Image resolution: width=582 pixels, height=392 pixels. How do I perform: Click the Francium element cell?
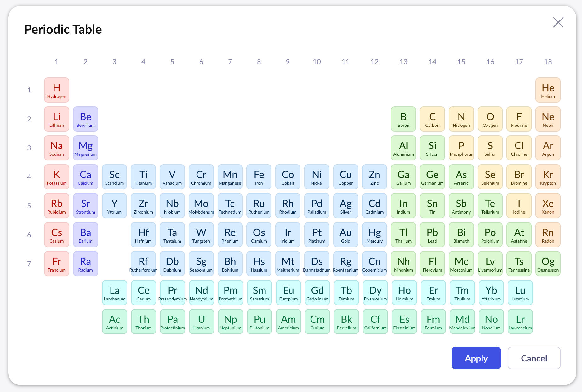click(57, 264)
